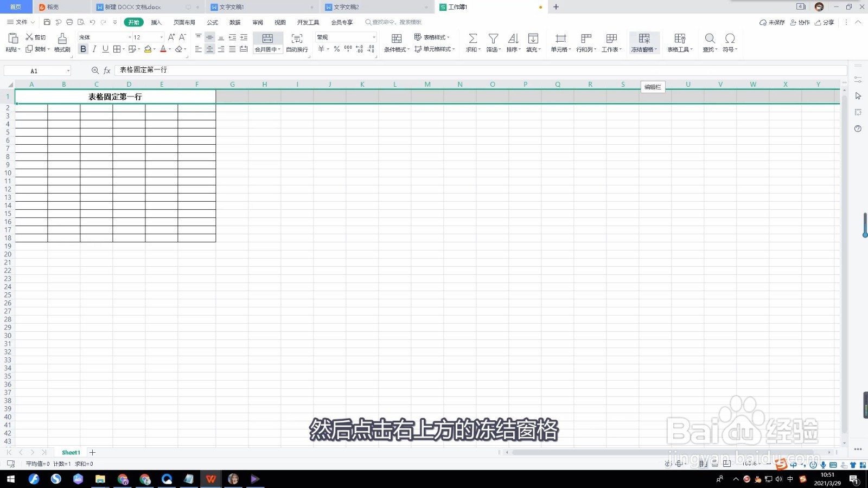
Task: Toggle Bold formatting
Action: [x=82, y=49]
